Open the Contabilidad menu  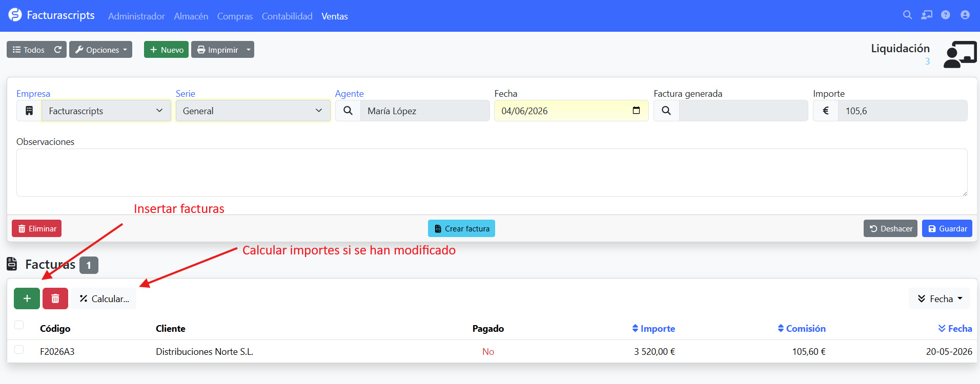click(x=287, y=16)
